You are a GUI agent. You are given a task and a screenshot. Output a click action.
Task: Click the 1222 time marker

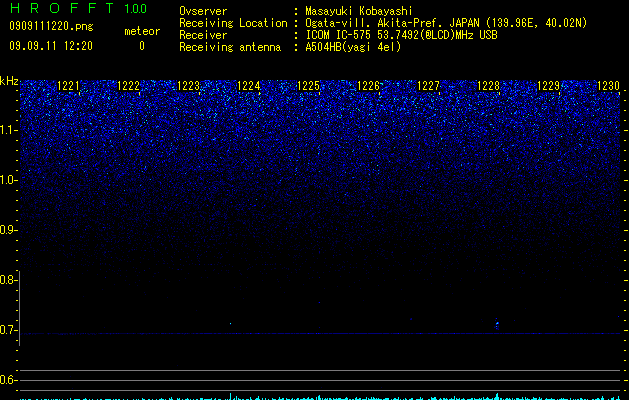click(x=128, y=86)
